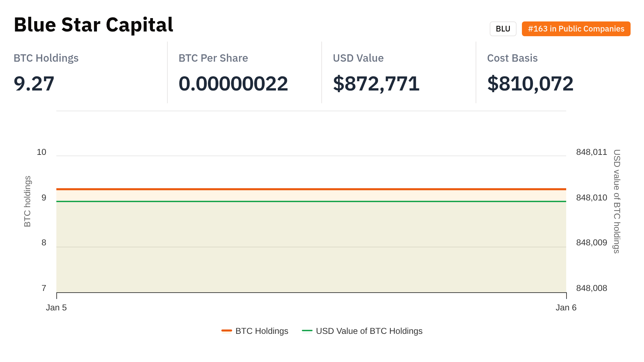
Task: Click the green USD Value legend swatch
Action: (x=307, y=331)
